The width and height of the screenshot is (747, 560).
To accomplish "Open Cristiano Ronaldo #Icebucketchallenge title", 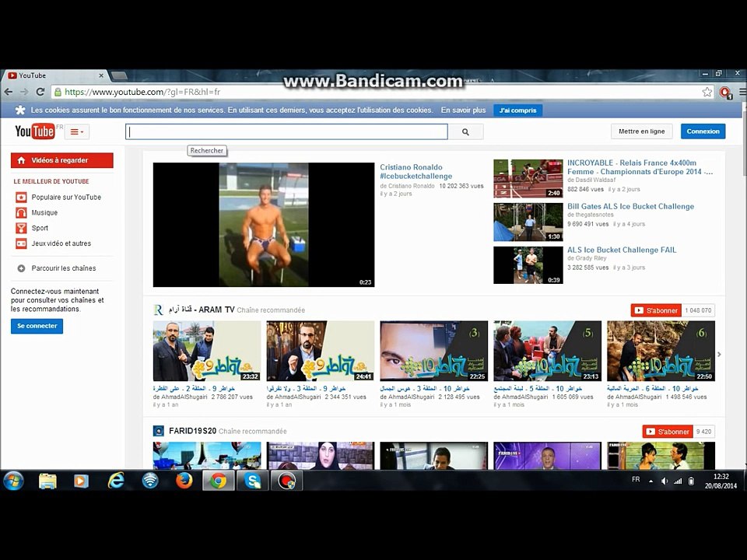I will coord(416,171).
